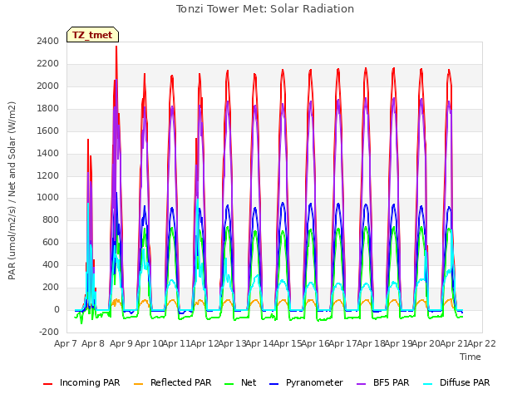Click the Diffuse PAR legend label
This screenshot has height=399, width=532.
tap(465, 382)
